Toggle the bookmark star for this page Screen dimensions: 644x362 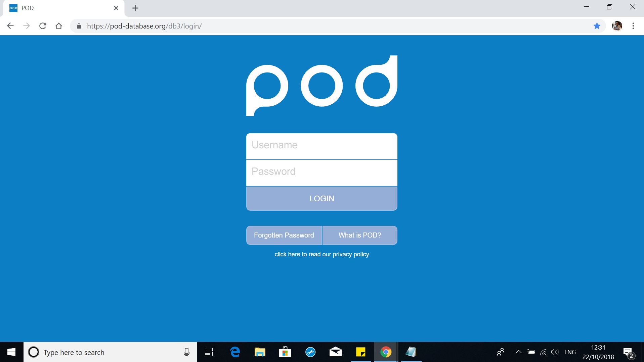pyautogui.click(x=597, y=26)
